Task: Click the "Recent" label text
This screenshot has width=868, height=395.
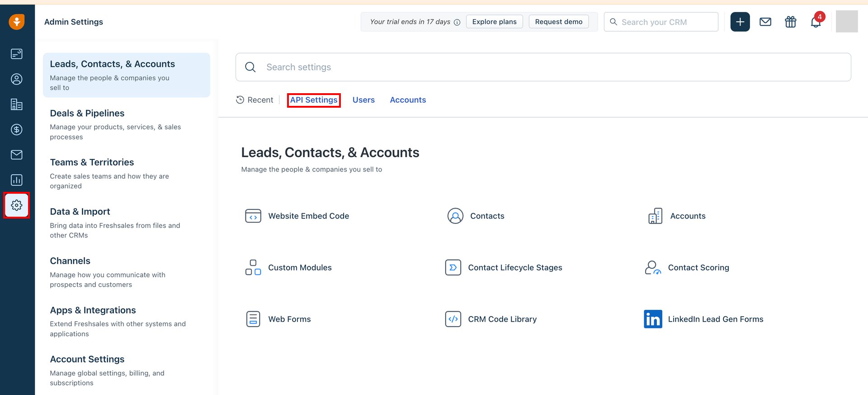Action: [260, 100]
